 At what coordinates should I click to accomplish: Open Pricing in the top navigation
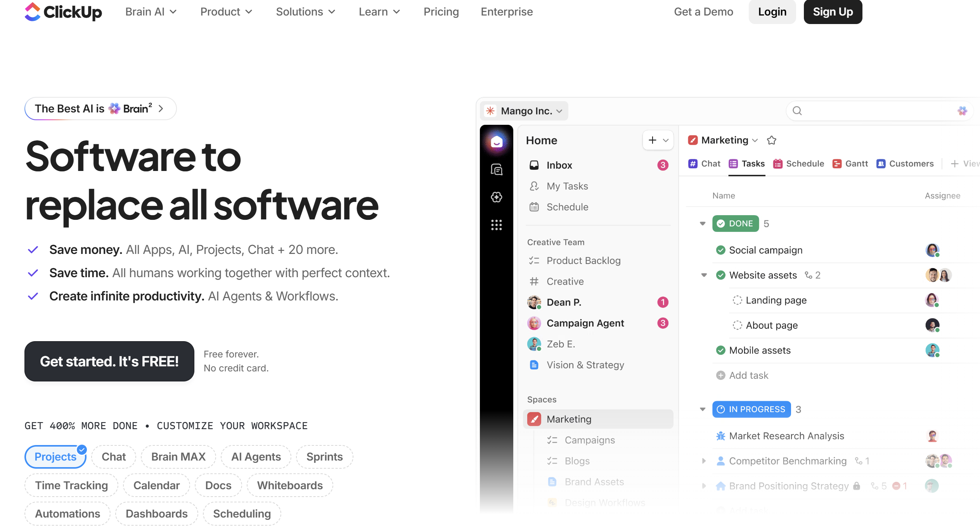441,12
